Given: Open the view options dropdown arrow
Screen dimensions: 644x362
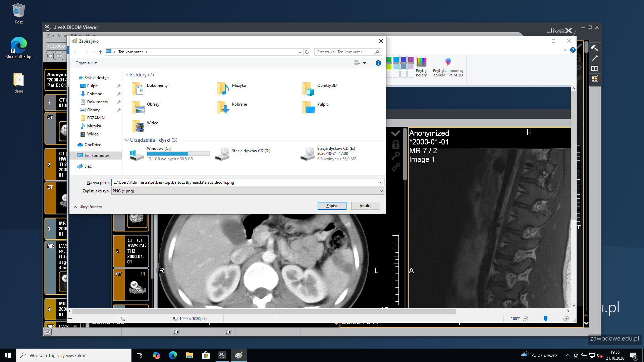Looking at the screenshot, I should [x=364, y=63].
